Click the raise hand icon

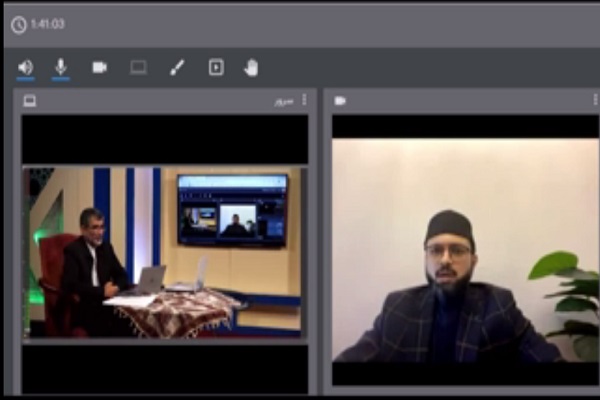(251, 67)
